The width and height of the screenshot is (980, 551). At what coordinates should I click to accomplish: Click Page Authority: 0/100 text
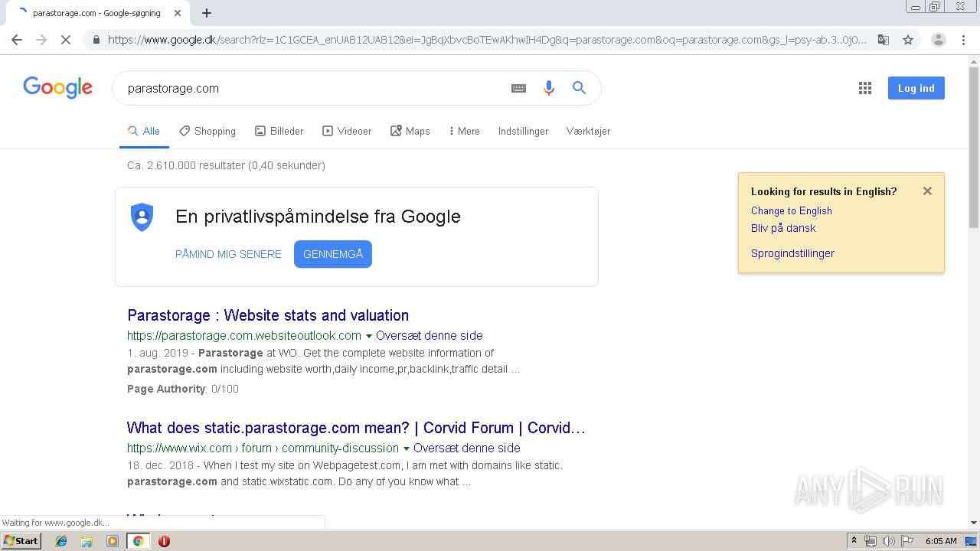click(x=183, y=389)
